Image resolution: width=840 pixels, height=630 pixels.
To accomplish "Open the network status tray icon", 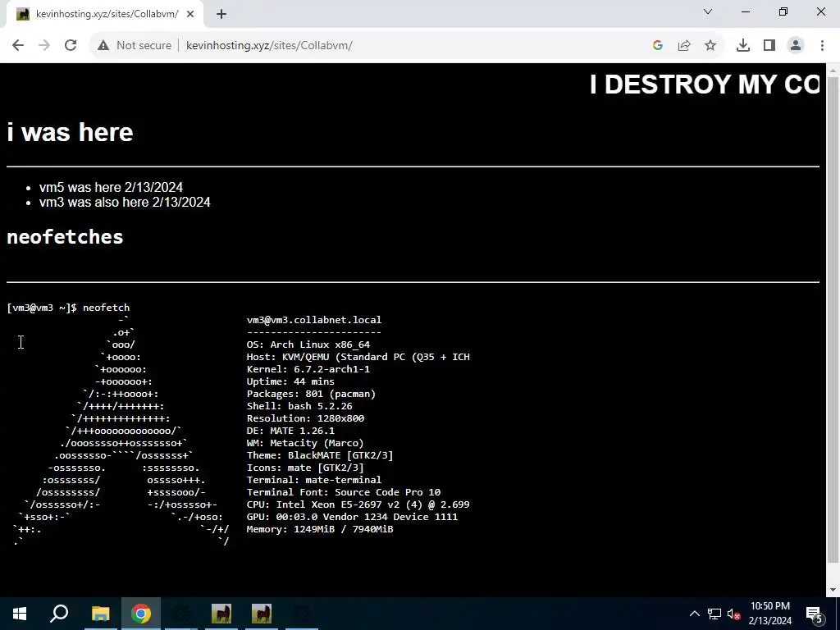I will (714, 614).
